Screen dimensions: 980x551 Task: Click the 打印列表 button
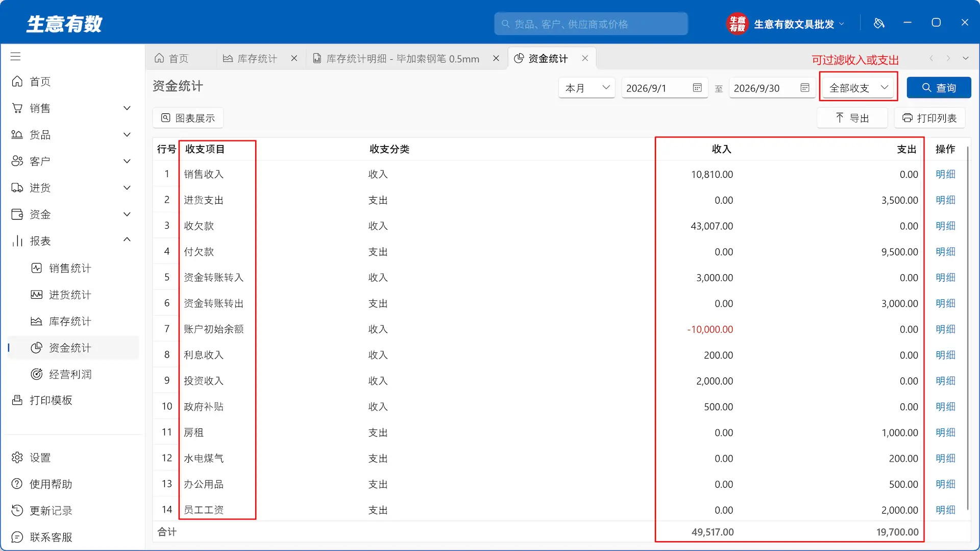tap(929, 118)
